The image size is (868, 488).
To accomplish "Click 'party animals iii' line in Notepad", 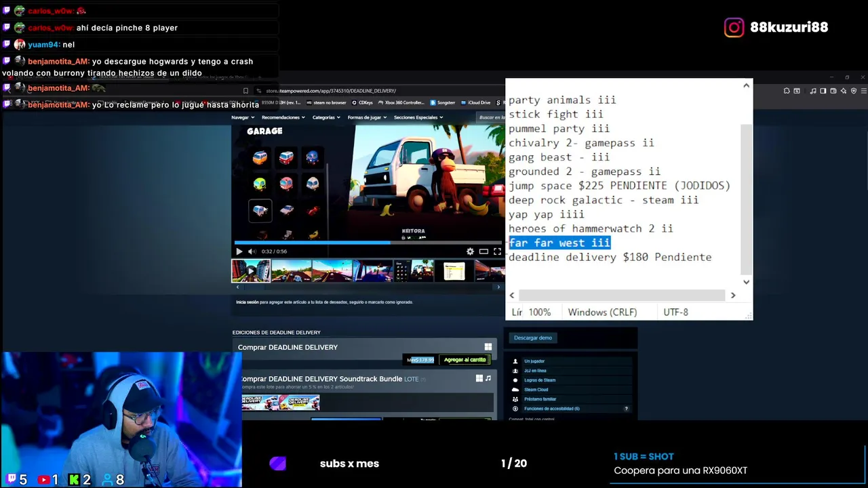I will 562,100.
